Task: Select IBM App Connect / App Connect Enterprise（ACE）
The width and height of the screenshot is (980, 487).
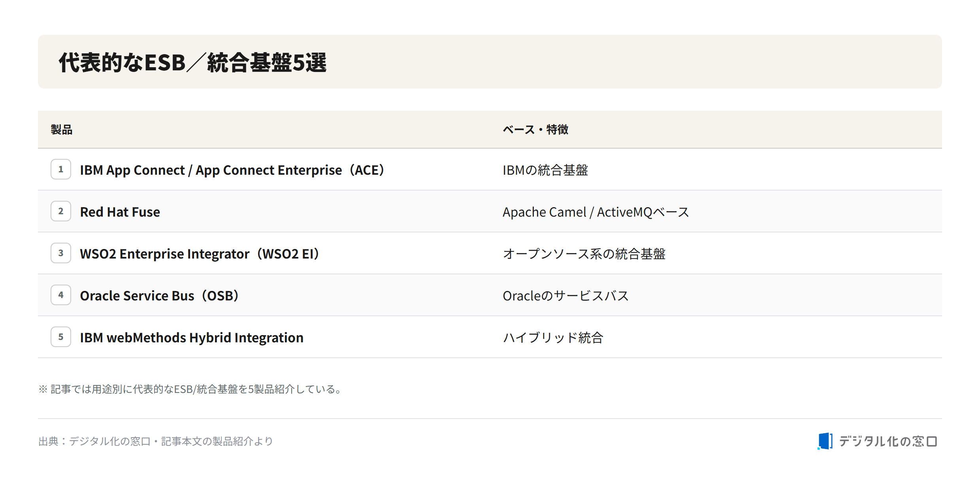Action: tap(233, 170)
